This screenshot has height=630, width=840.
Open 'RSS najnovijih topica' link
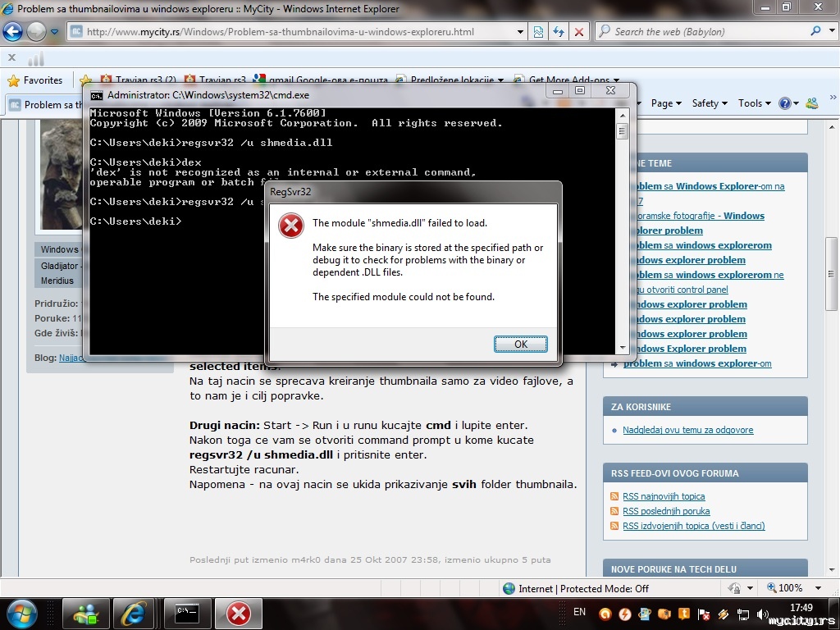click(x=664, y=496)
